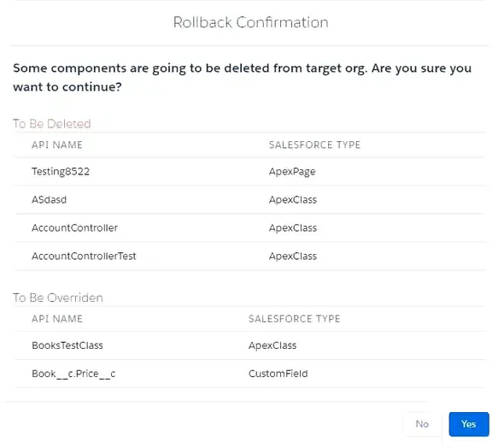504x448 pixels.
Task: Click the To Be Overriden section heading
Action: (58, 298)
